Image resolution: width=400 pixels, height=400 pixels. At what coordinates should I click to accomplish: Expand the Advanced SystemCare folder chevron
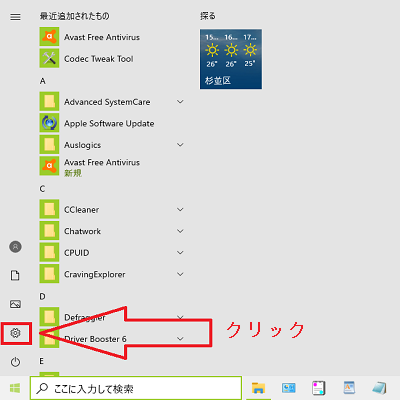point(180,102)
